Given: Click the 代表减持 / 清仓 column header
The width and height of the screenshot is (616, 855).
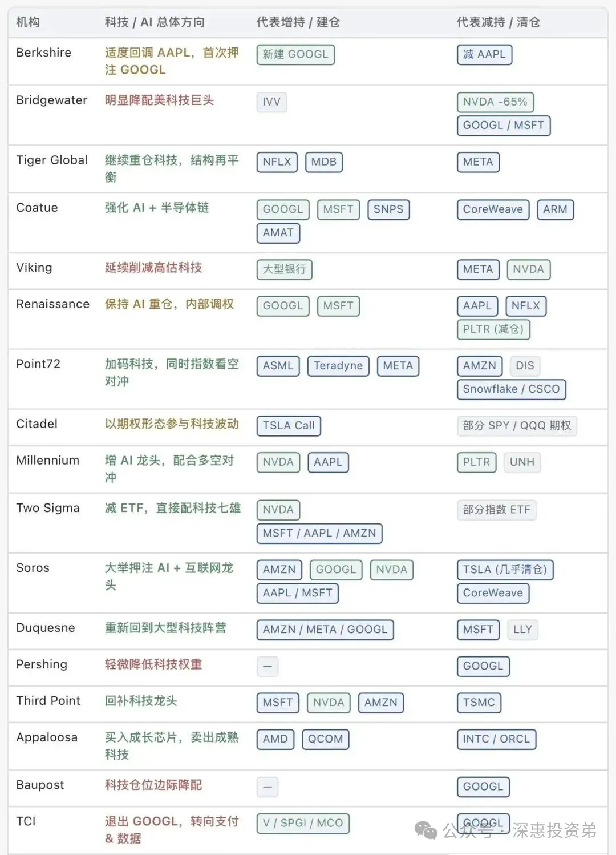Looking at the screenshot, I should pos(498,22).
